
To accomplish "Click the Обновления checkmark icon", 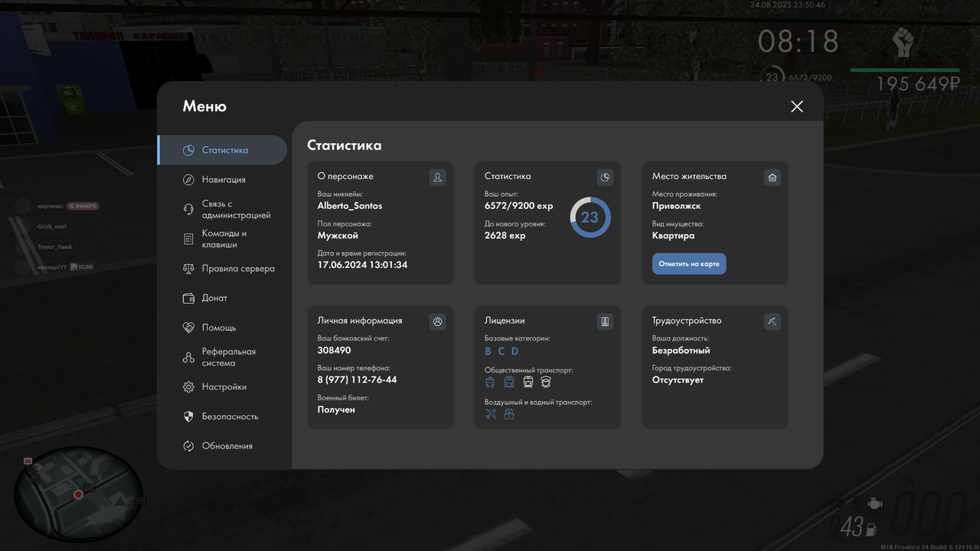I will click(x=189, y=446).
